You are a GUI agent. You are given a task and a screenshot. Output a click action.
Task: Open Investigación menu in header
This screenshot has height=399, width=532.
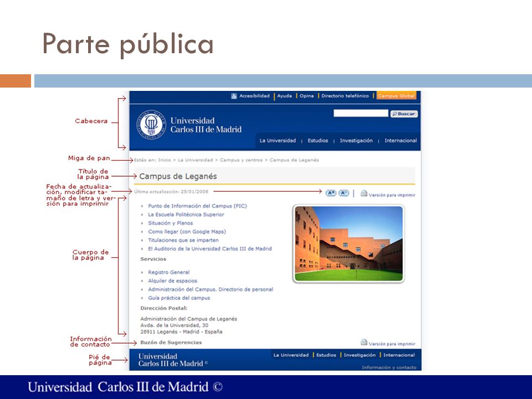click(x=356, y=140)
